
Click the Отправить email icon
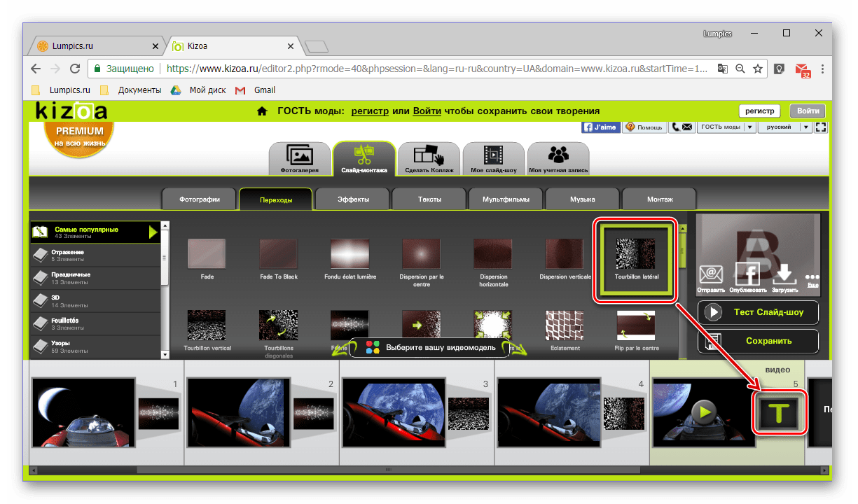point(711,274)
